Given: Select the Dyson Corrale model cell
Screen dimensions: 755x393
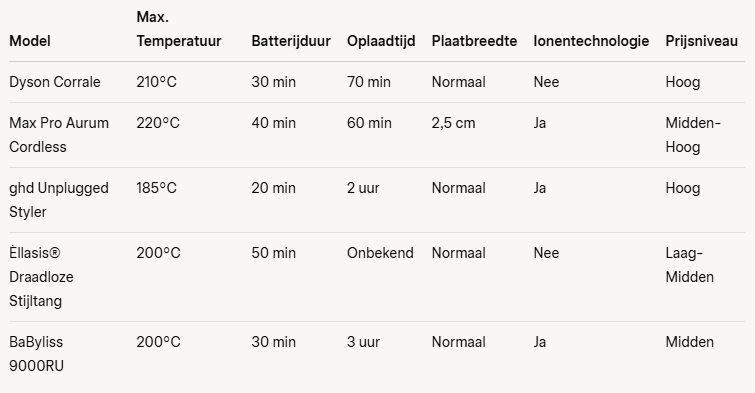Looking at the screenshot, I should pyautogui.click(x=55, y=82).
